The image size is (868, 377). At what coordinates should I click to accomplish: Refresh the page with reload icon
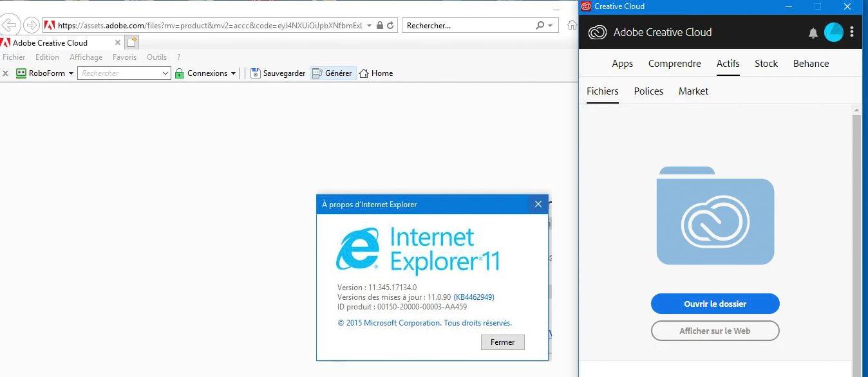(x=390, y=26)
